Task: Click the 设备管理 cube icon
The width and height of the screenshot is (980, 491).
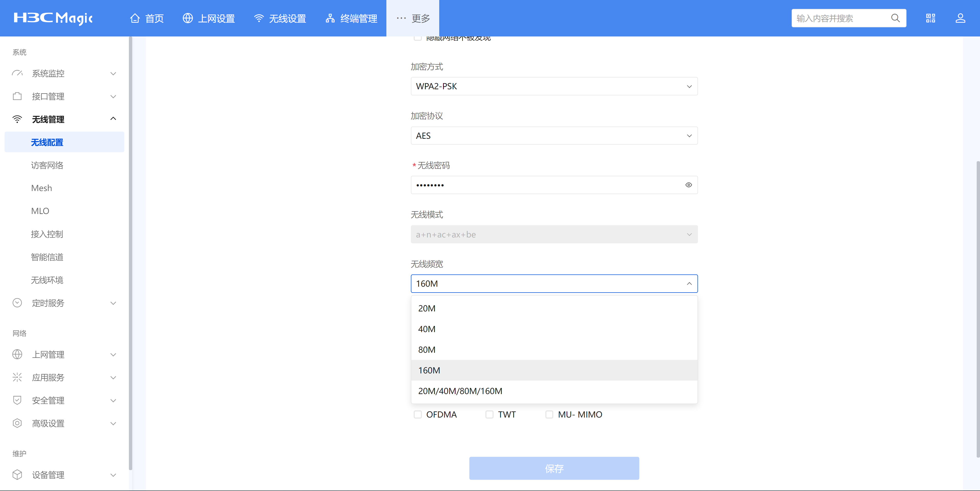Action: (x=17, y=475)
